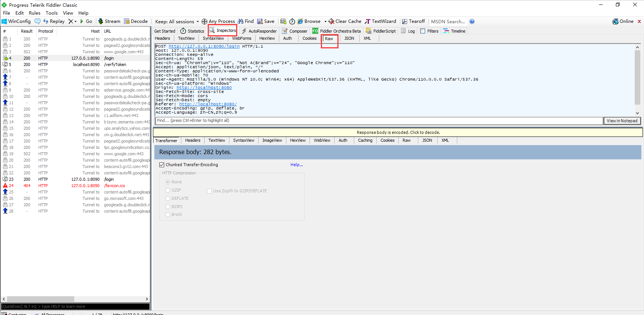
Task: Focus the MSDN Search box
Action: click(448, 21)
